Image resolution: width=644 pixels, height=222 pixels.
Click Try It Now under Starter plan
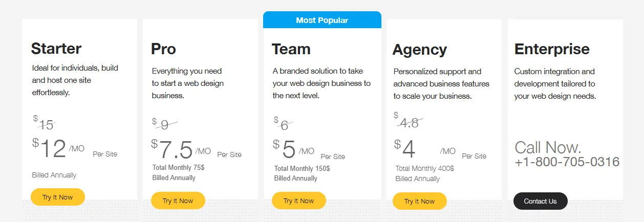click(57, 197)
